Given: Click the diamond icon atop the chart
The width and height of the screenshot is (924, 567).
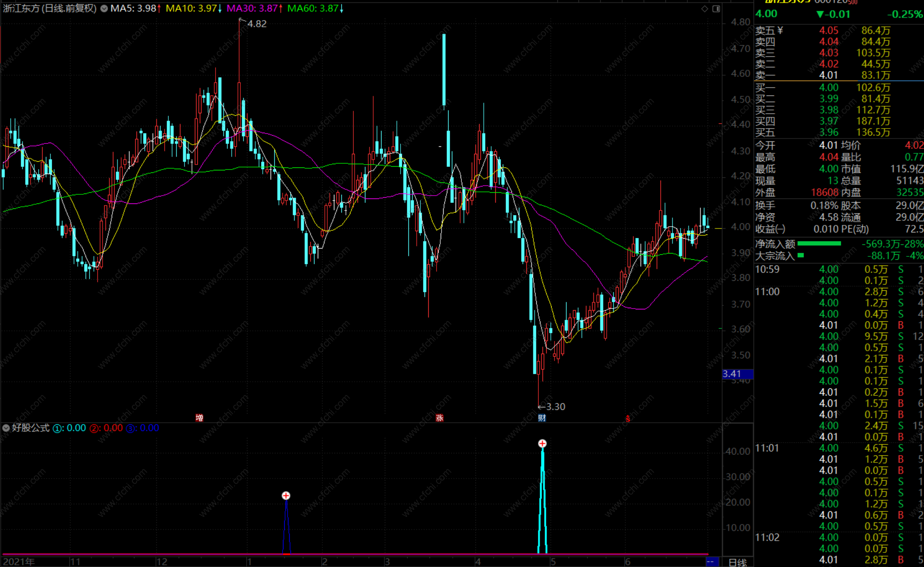Looking at the screenshot, I should 705,9.
